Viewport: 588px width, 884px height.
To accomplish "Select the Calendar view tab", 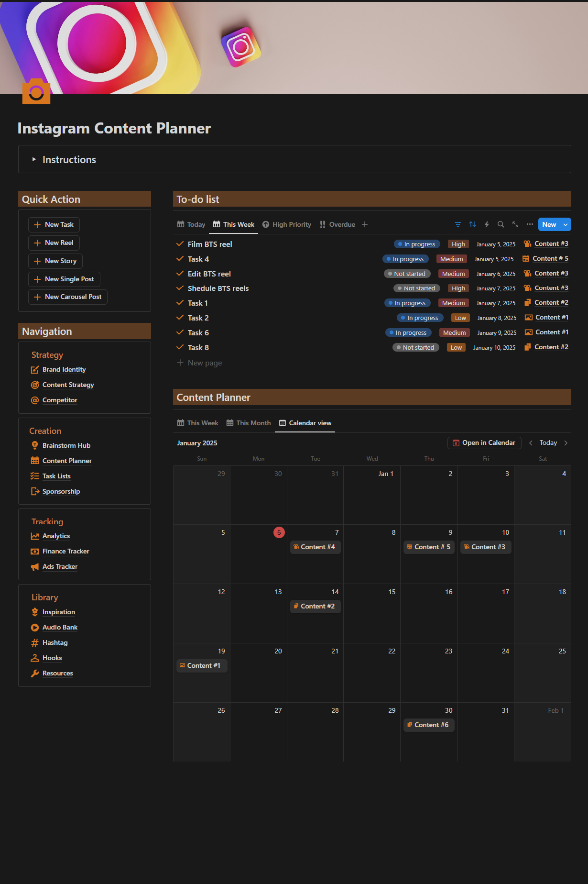I will click(x=305, y=423).
